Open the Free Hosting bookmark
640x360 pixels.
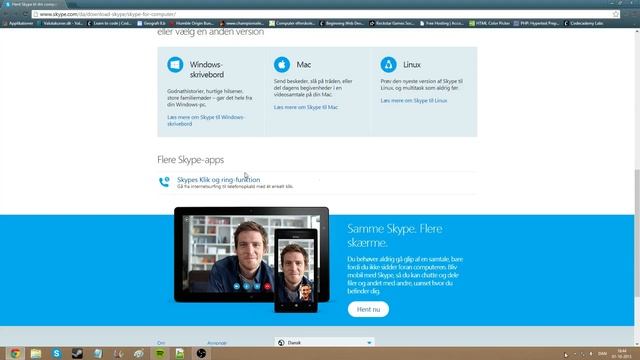click(441, 23)
